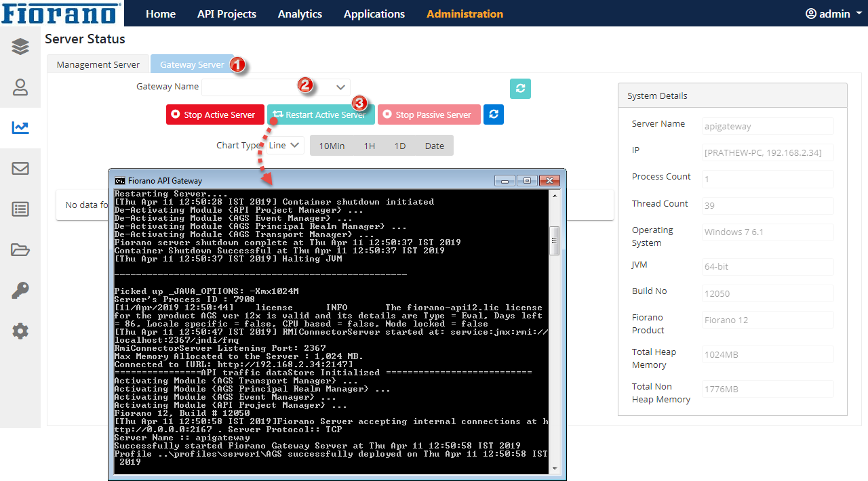
Task: Switch to the Management Server tab
Action: click(x=98, y=64)
